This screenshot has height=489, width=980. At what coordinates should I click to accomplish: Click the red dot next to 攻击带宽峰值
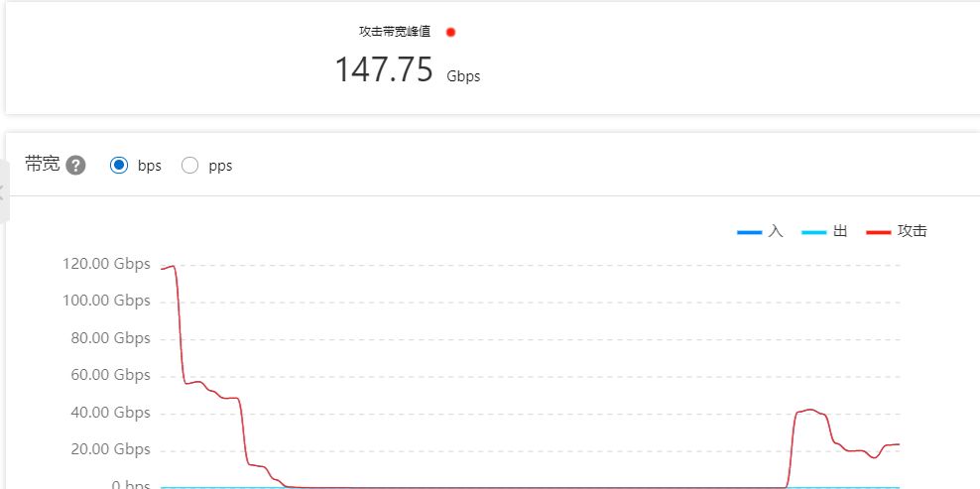pyautogui.click(x=450, y=32)
